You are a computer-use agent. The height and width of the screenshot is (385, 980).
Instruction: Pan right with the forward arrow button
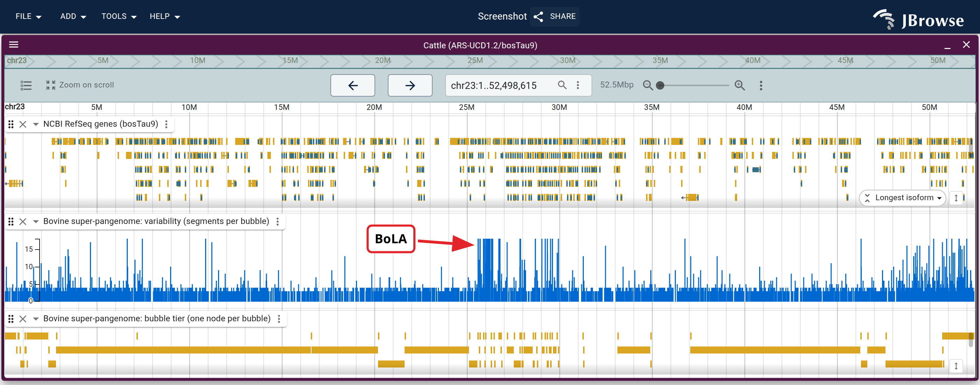(x=410, y=85)
